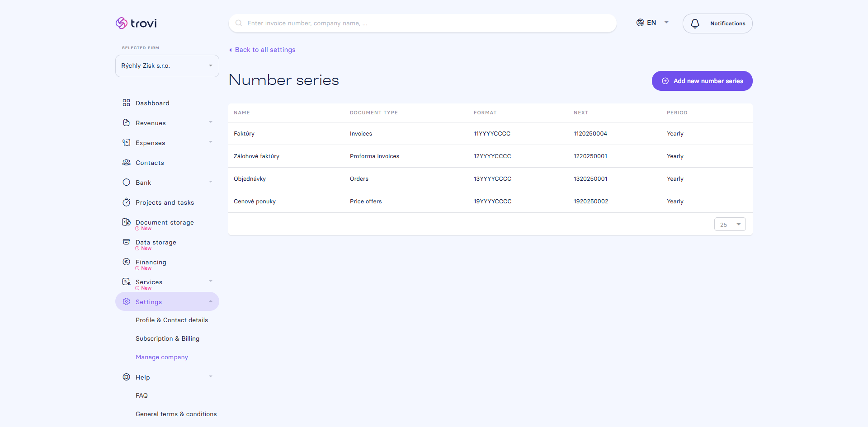Expand the Expenses submenu arrow
The image size is (868, 427).
tap(211, 142)
